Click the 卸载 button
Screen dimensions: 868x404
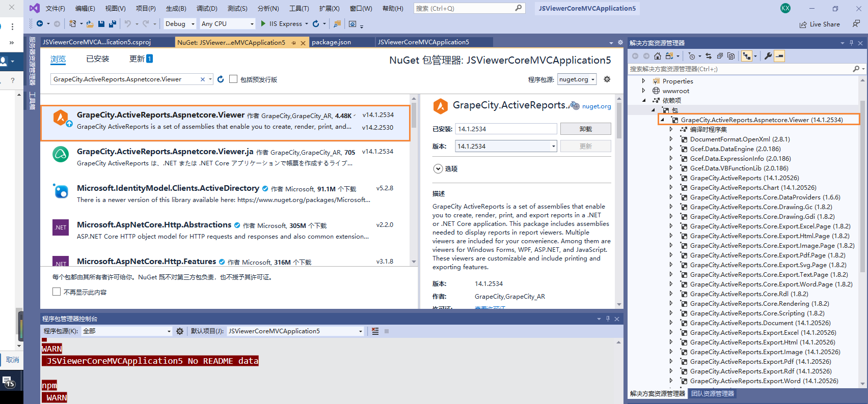click(x=585, y=129)
